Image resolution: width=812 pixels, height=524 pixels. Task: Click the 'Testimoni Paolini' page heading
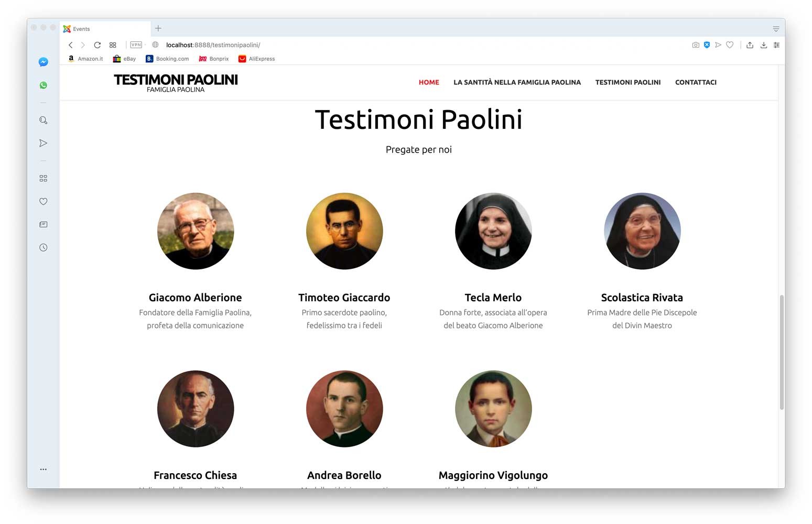pos(419,119)
